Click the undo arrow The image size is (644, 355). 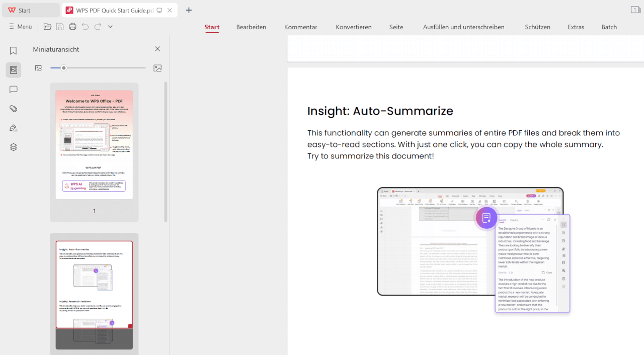pyautogui.click(x=85, y=27)
